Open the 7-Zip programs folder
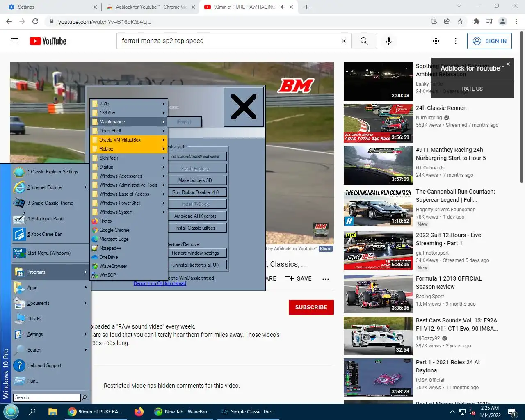This screenshot has height=420, width=525. tap(128, 104)
